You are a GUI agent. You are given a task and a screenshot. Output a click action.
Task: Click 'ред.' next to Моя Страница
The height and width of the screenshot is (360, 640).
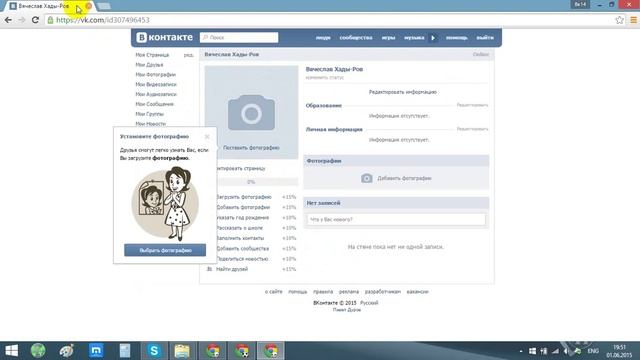(x=188, y=55)
